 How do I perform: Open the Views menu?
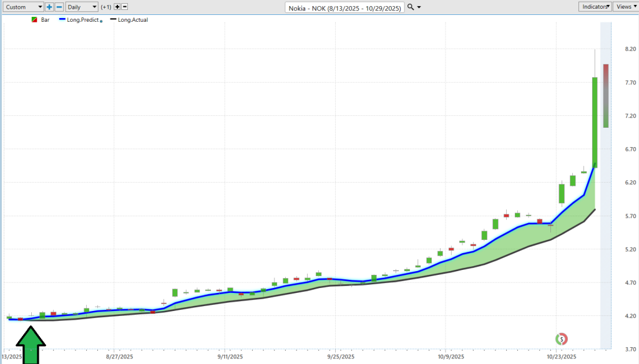(625, 6)
